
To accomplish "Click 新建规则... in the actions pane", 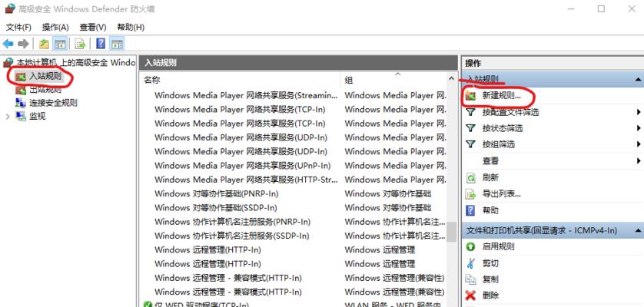I will 501,96.
